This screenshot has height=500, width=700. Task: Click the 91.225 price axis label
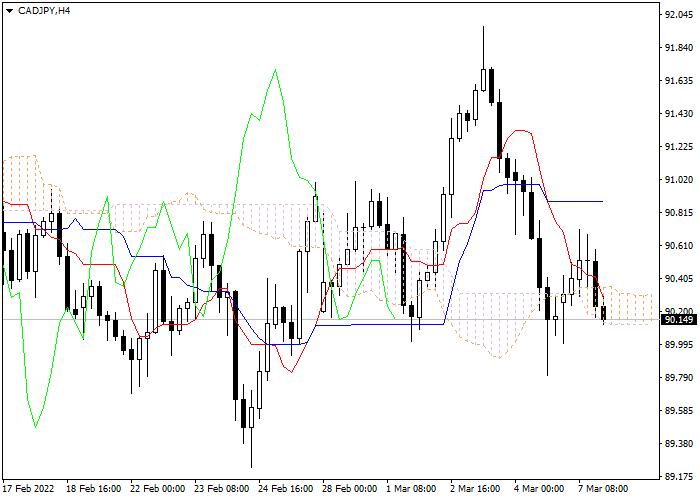point(679,147)
